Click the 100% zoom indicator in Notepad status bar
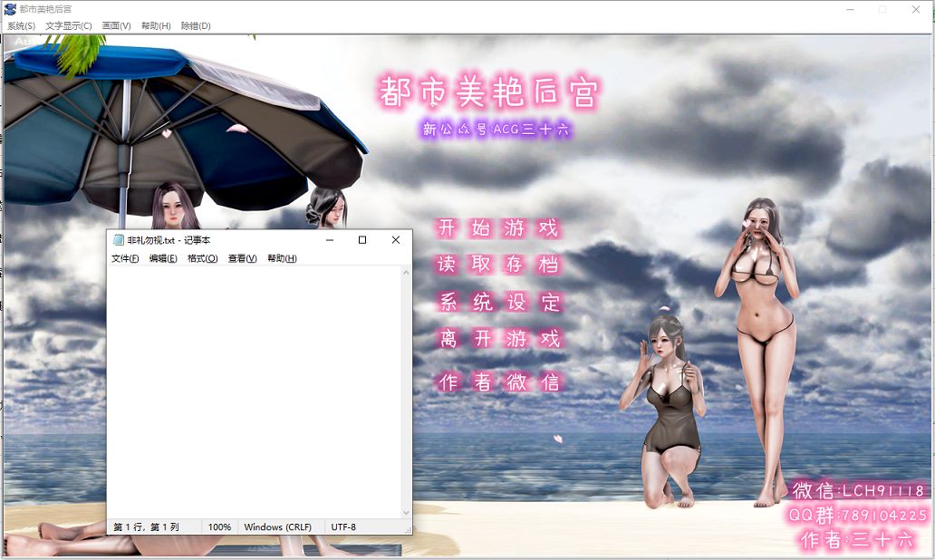 218,526
